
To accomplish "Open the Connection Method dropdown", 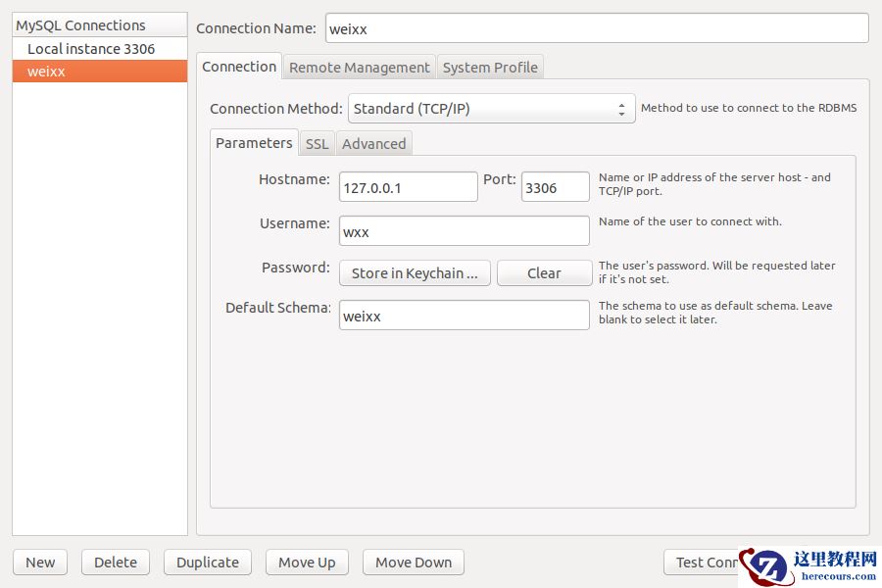I will click(x=492, y=109).
